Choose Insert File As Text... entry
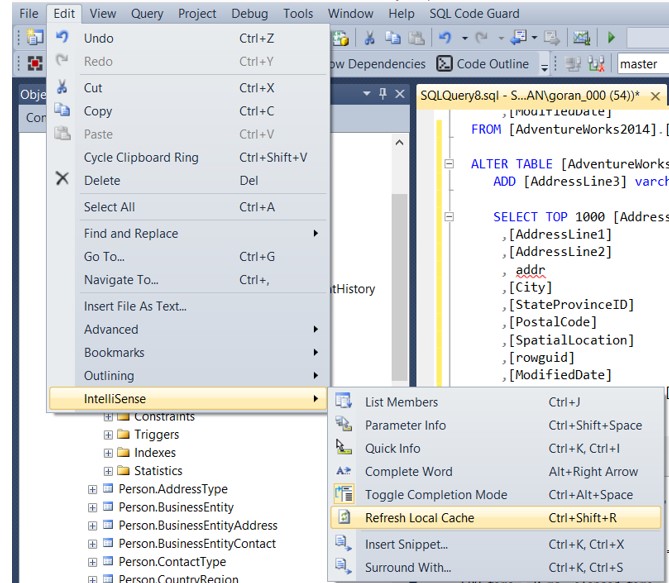Screen dimensions: 669x583 click(188, 306)
